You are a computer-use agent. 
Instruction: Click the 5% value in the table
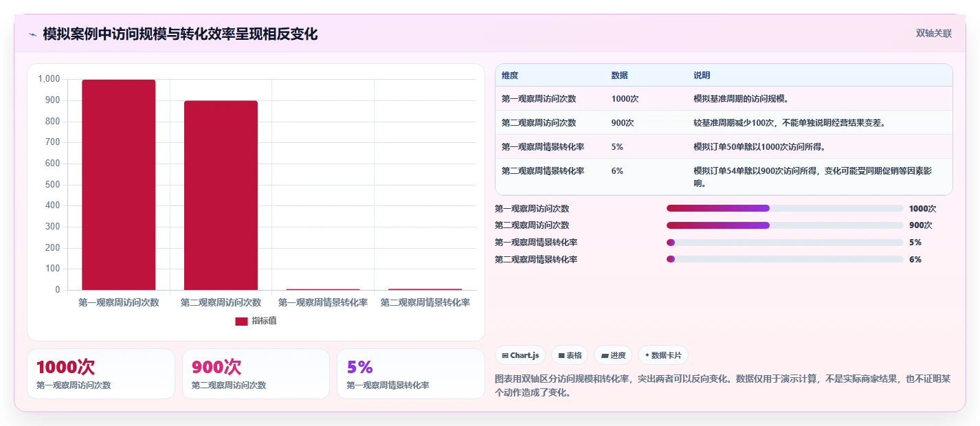pos(617,146)
